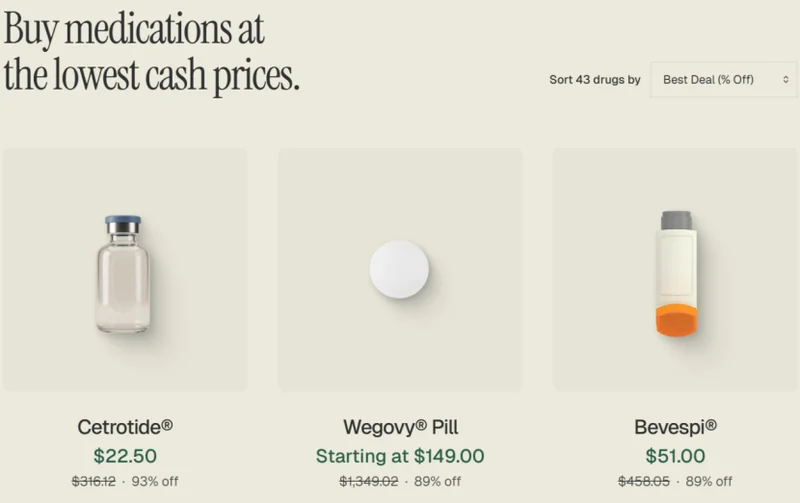Screen dimensions: 800x503
Task: Click the crossed-out $1,349.02 original price
Action: 371,482
